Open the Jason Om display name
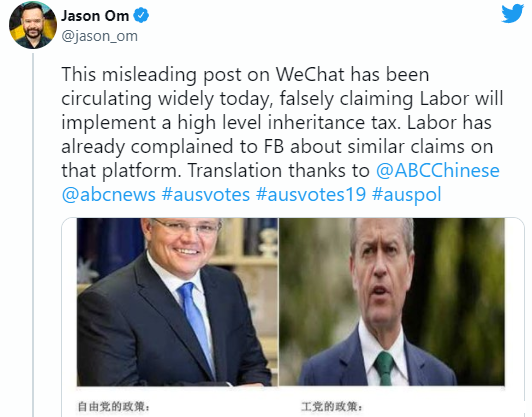Image resolution: width=532 pixels, height=417 pixels. point(95,16)
